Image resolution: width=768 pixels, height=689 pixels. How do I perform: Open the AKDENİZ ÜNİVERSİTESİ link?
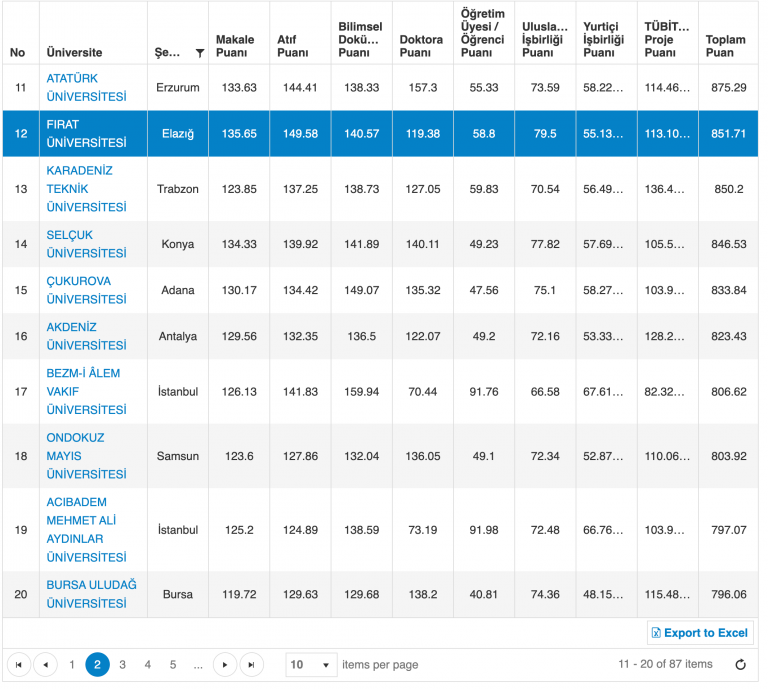(x=86, y=336)
